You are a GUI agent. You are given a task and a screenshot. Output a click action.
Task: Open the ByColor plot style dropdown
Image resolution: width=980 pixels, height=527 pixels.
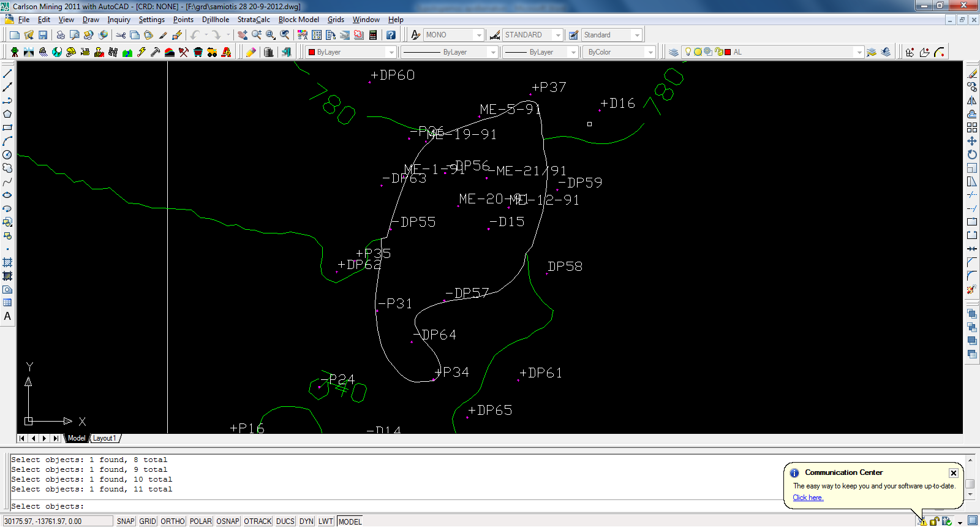[x=650, y=52]
